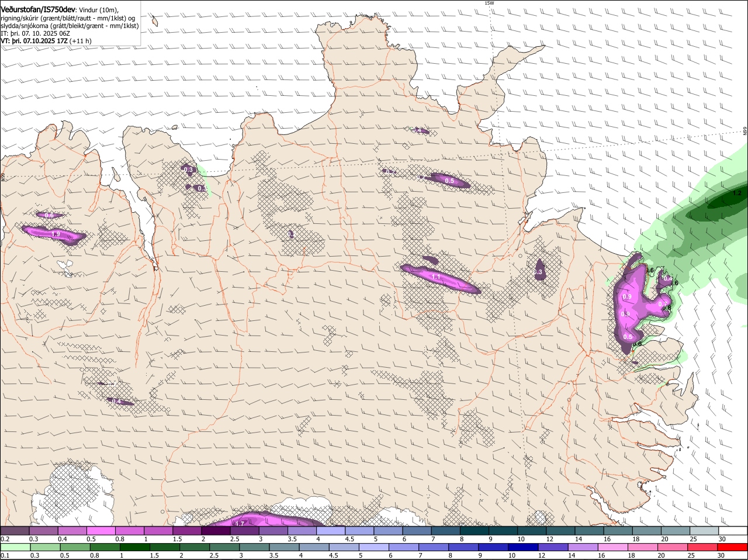Click the 'slydda/snjókoma' description line

pyautogui.click(x=69, y=26)
